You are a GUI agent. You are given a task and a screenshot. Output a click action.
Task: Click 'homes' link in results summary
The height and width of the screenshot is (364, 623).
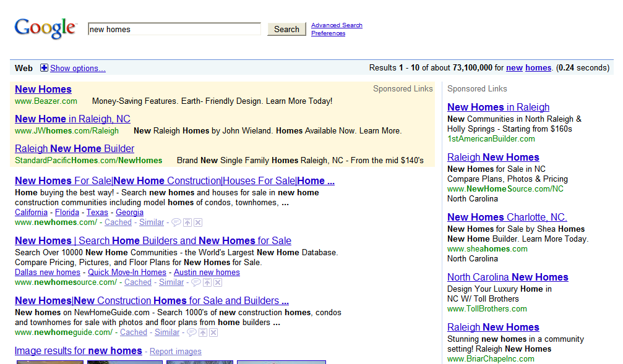tap(538, 68)
